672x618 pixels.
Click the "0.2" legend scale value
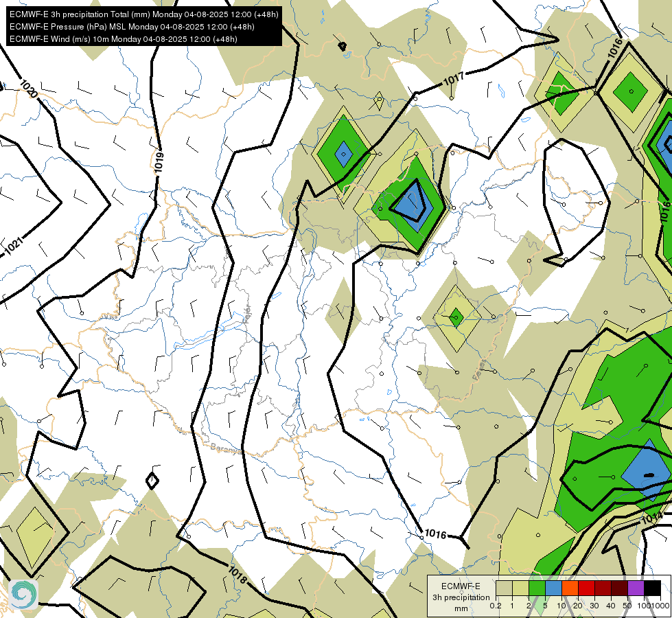[496, 606]
